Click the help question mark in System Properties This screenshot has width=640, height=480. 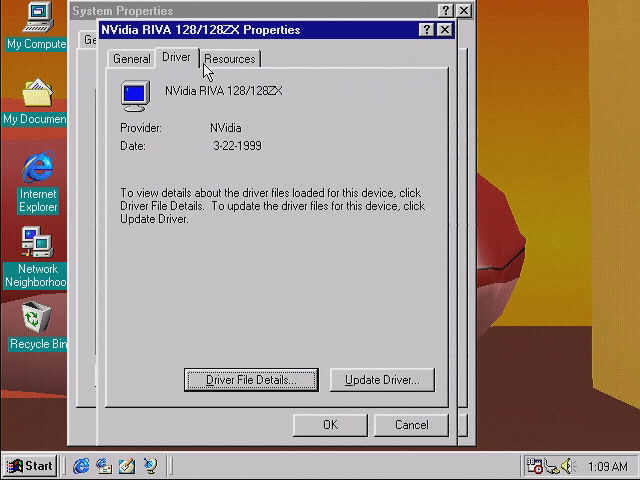445,11
